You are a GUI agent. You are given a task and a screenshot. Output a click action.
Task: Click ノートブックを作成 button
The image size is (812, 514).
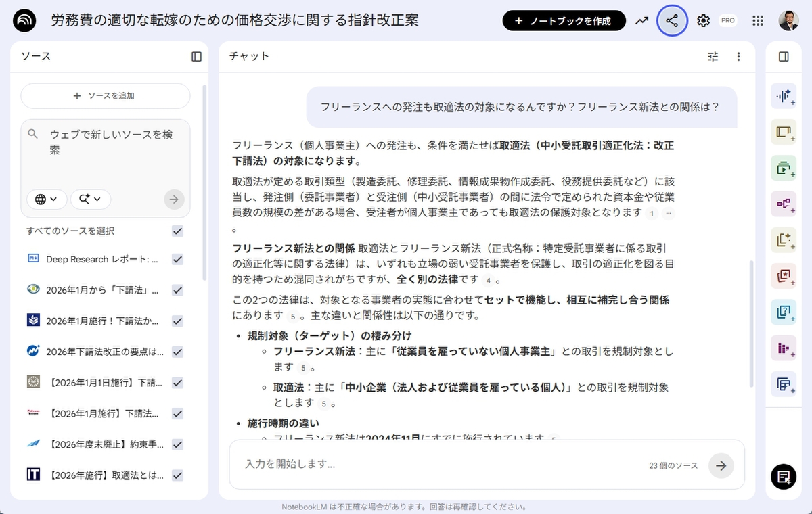pyautogui.click(x=564, y=21)
